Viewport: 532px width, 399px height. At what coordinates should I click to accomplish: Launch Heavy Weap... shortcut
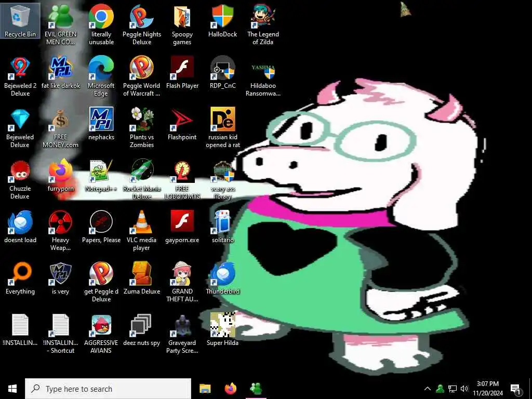60,231
